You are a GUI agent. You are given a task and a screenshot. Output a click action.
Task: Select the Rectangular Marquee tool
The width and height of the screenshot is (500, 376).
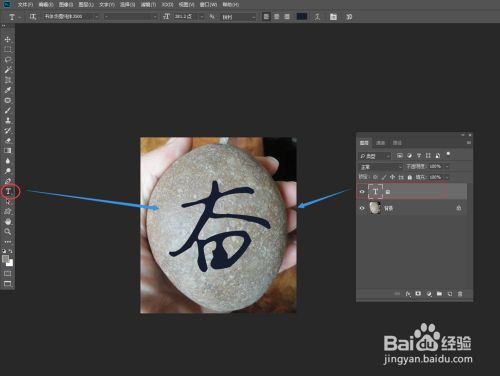[x=8, y=50]
